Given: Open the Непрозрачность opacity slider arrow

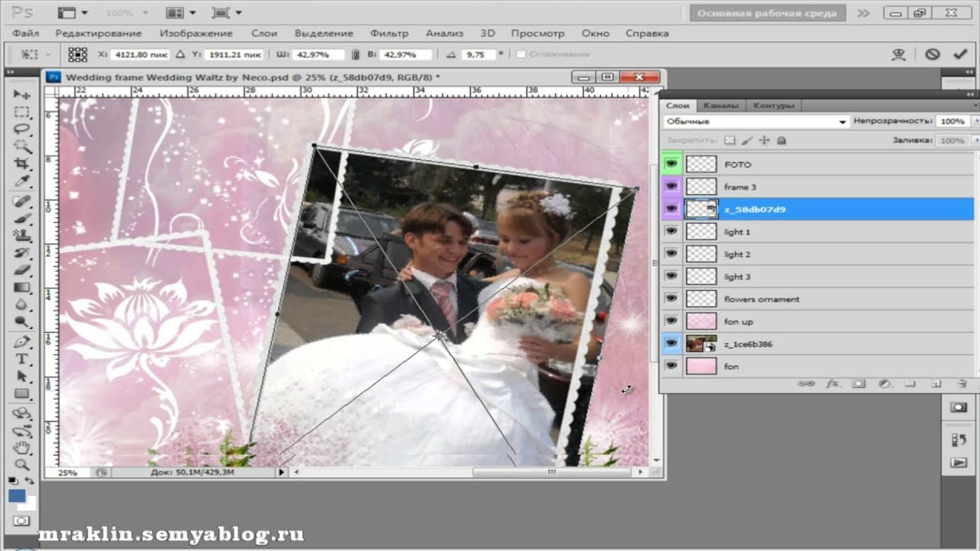Looking at the screenshot, I should (975, 121).
